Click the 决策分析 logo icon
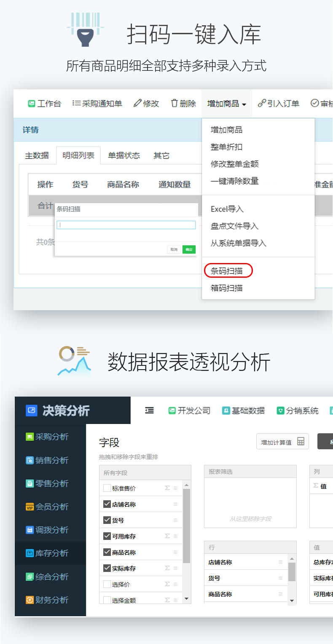This screenshot has width=333, height=644. point(31,411)
